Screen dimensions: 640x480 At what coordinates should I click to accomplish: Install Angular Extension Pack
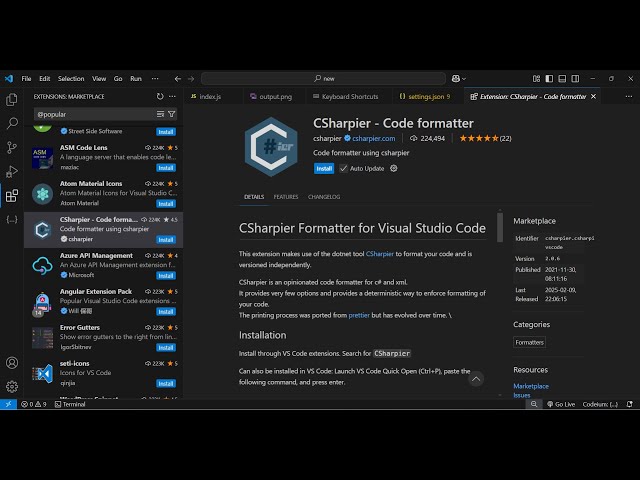pos(166,311)
